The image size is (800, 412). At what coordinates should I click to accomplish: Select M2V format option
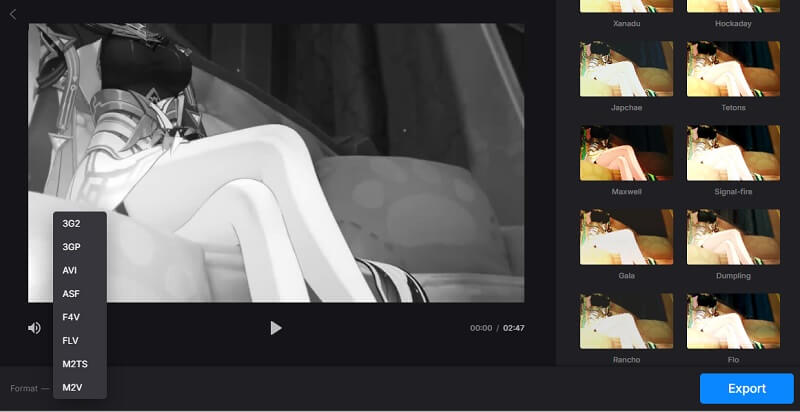[x=72, y=387]
